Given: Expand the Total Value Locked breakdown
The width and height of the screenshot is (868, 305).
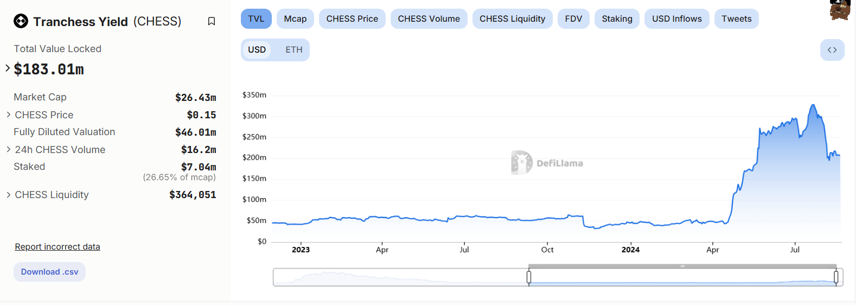Looking at the screenshot, I should (x=8, y=68).
